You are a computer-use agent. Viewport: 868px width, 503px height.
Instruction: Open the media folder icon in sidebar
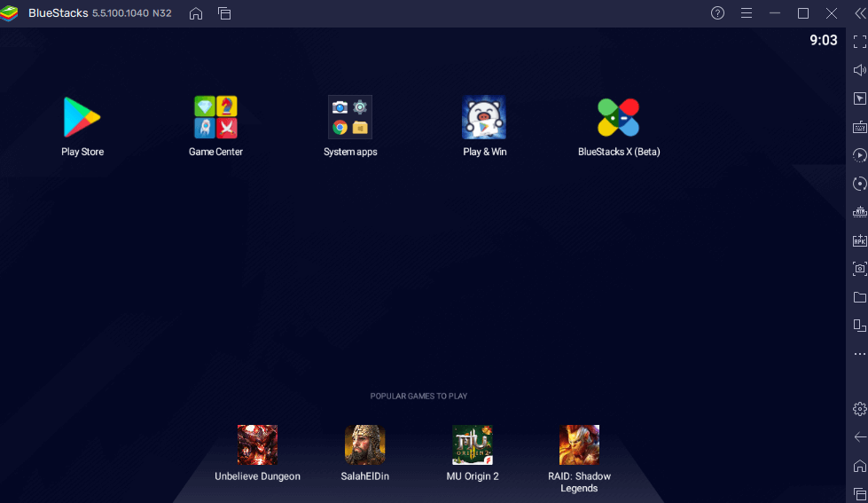[x=860, y=297]
